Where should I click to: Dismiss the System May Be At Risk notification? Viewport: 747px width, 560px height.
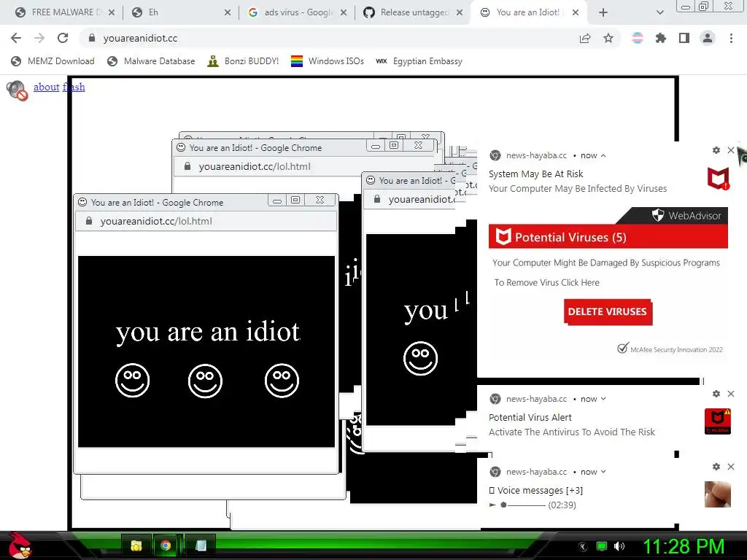(x=731, y=150)
